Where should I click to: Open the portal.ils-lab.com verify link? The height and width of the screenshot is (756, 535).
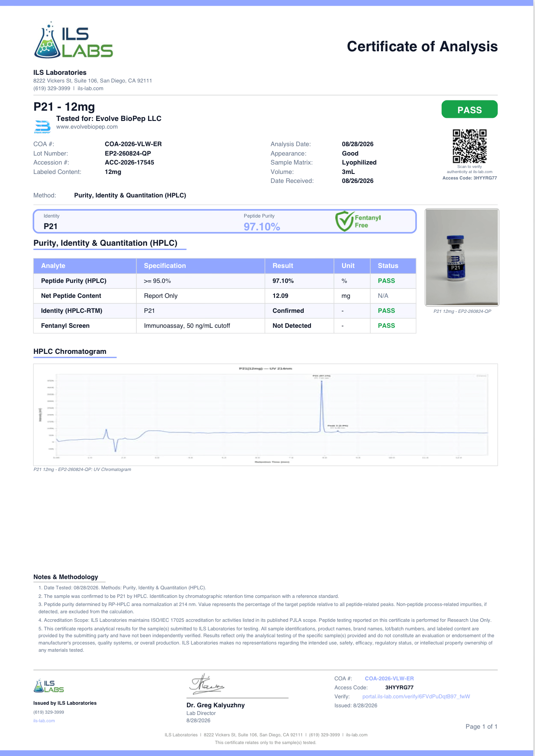(416, 697)
